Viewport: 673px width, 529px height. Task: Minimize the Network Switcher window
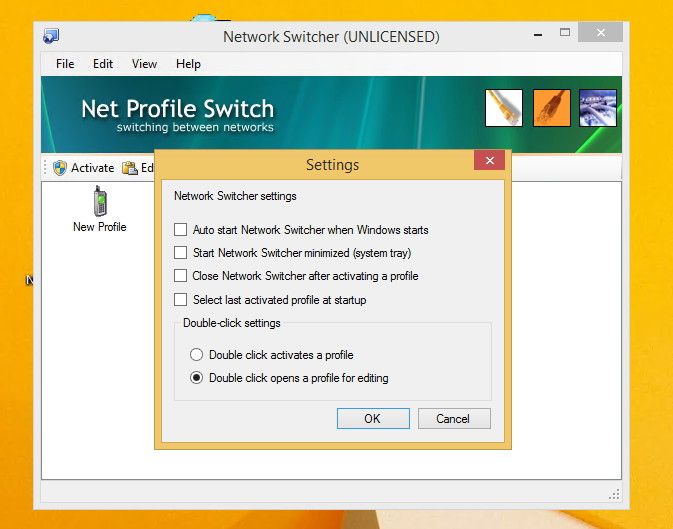(538, 34)
